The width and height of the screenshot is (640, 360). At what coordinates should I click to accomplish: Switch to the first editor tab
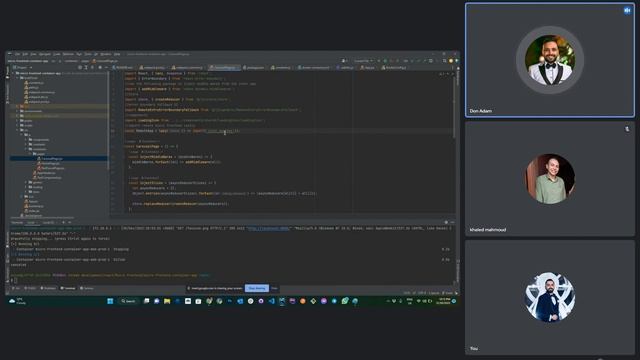[x=122, y=67]
